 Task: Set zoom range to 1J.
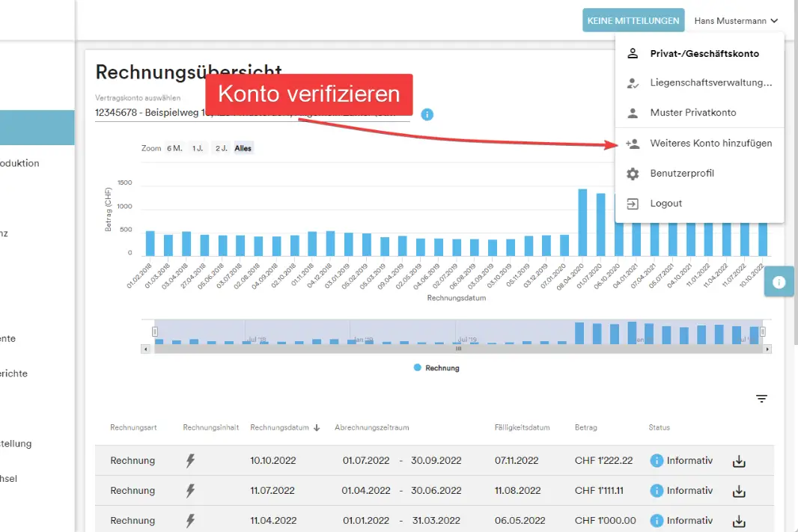(x=198, y=148)
